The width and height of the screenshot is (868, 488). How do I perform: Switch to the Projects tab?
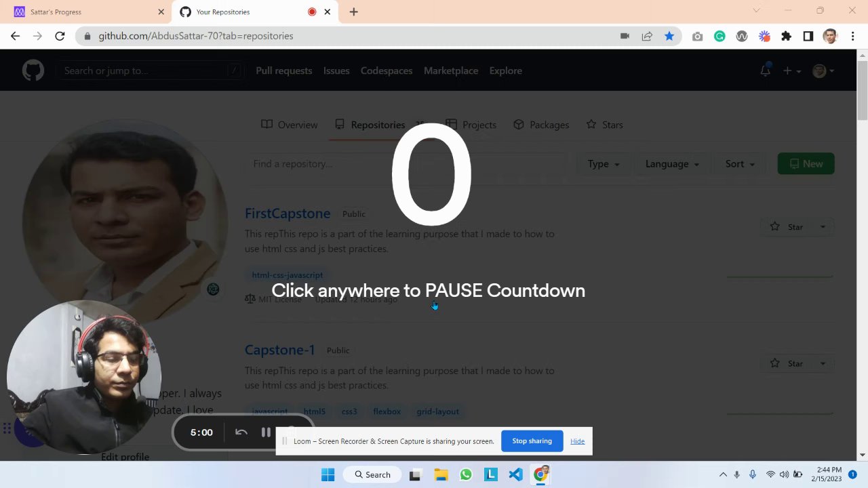pos(471,125)
